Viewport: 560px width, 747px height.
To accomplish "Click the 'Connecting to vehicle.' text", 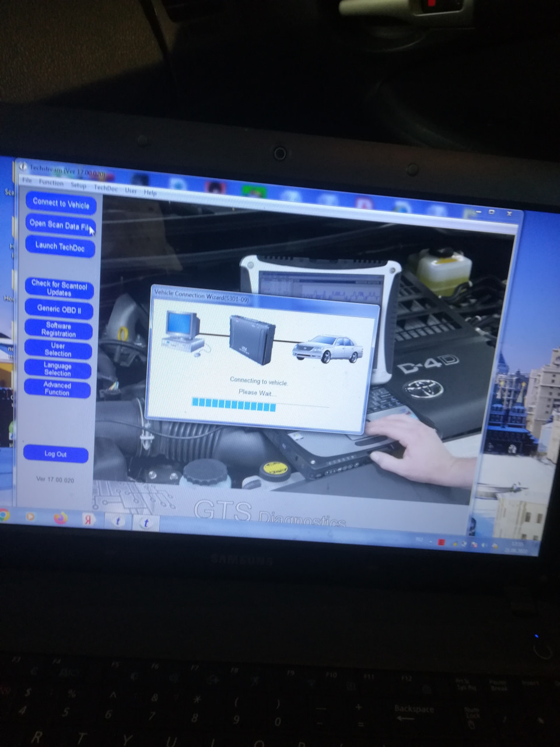I will (x=258, y=381).
